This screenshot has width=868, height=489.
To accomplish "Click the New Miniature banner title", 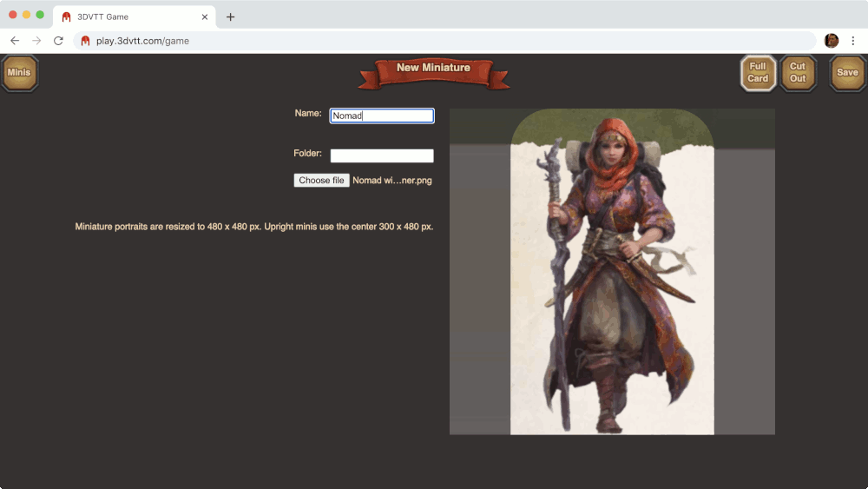I will 433,68.
